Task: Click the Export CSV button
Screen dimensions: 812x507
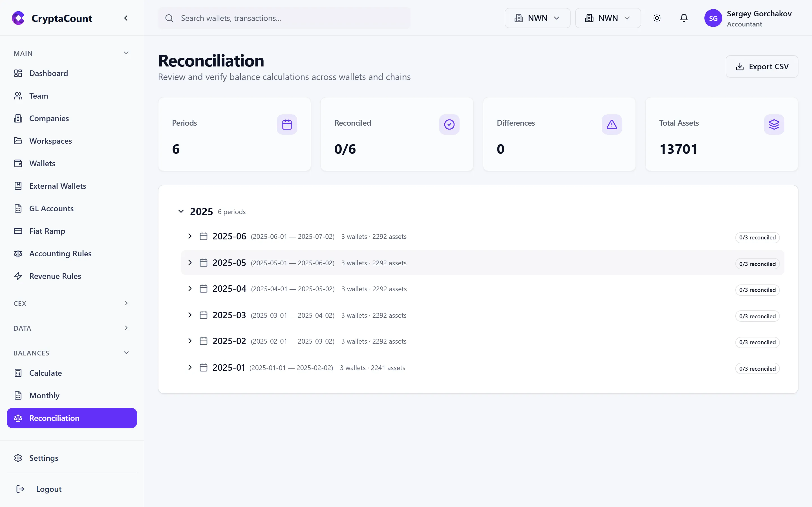Action: pyautogui.click(x=762, y=66)
